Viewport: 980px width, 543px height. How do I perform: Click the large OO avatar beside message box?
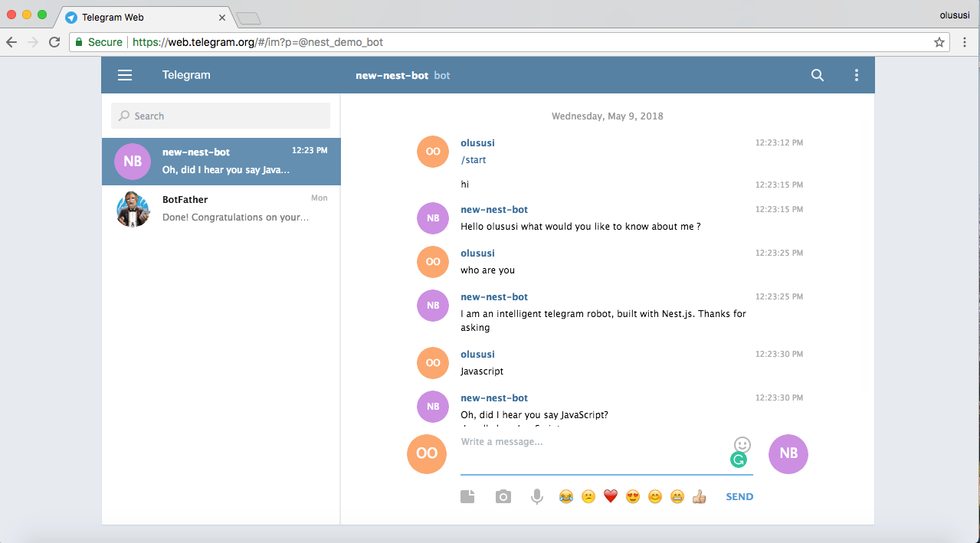click(427, 453)
